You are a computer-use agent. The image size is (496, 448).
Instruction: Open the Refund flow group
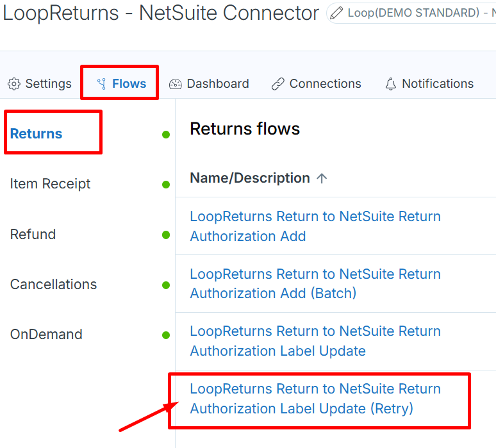tap(33, 235)
